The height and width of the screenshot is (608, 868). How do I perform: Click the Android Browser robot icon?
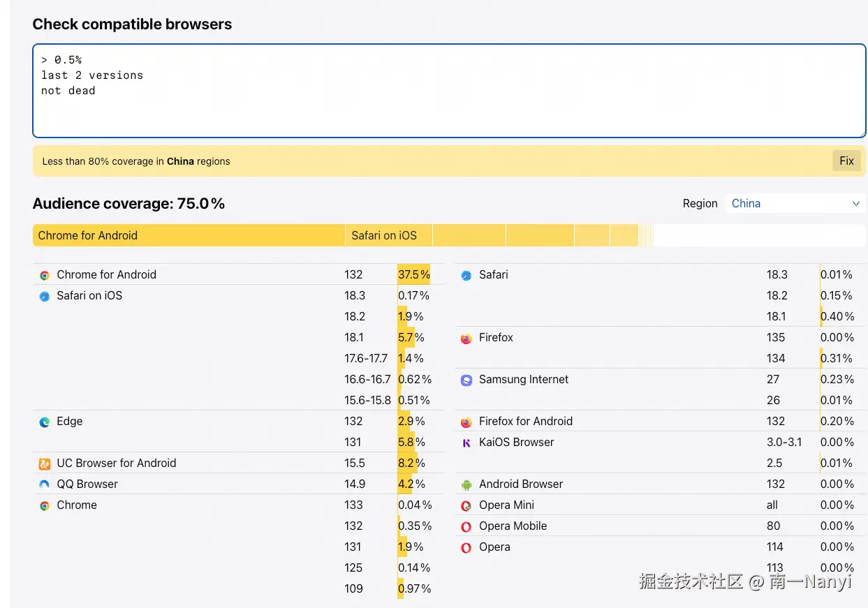tap(466, 485)
